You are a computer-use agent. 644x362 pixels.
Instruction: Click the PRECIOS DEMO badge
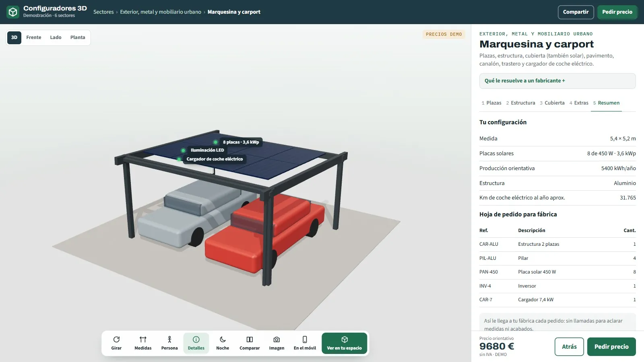click(x=444, y=34)
